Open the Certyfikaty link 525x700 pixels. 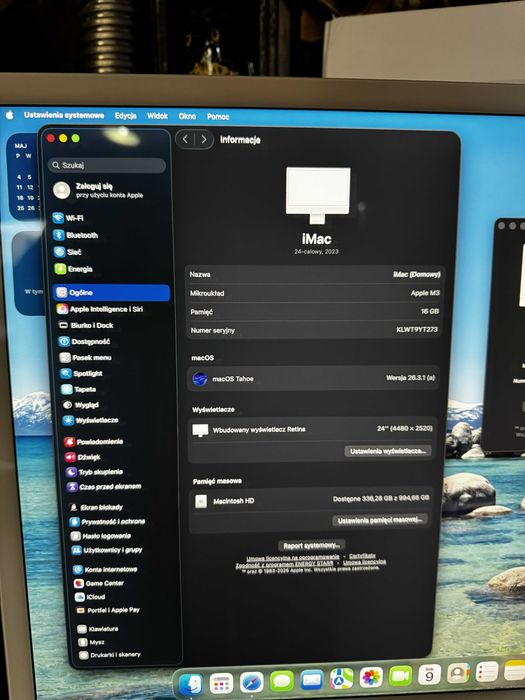tap(362, 556)
